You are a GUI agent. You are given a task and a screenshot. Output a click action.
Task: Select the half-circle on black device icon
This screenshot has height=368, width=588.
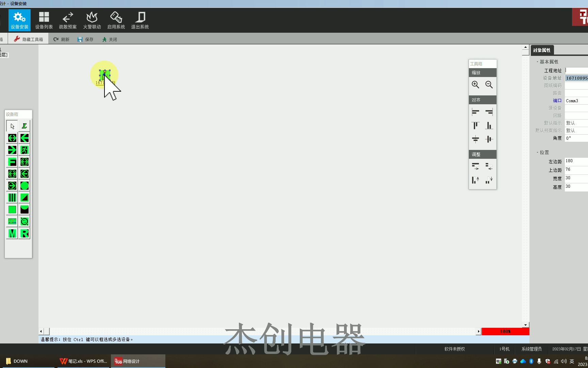tap(24, 210)
